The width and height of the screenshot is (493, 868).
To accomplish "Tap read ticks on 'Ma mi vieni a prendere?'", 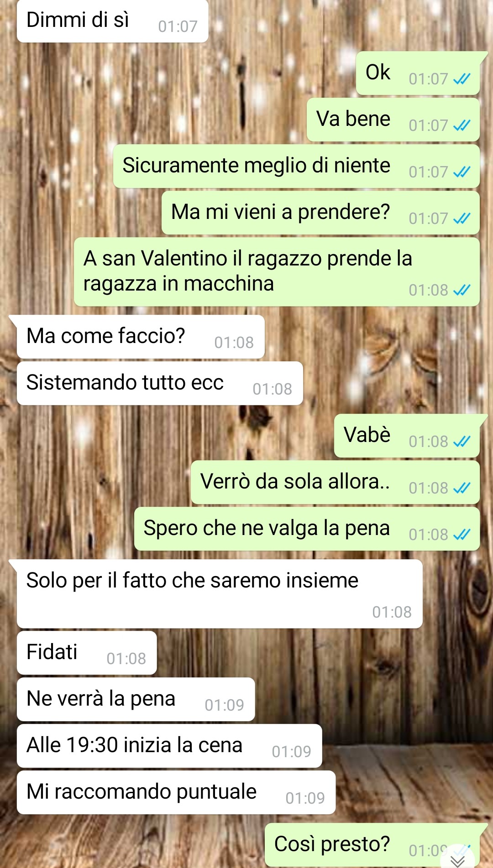I will [x=462, y=218].
